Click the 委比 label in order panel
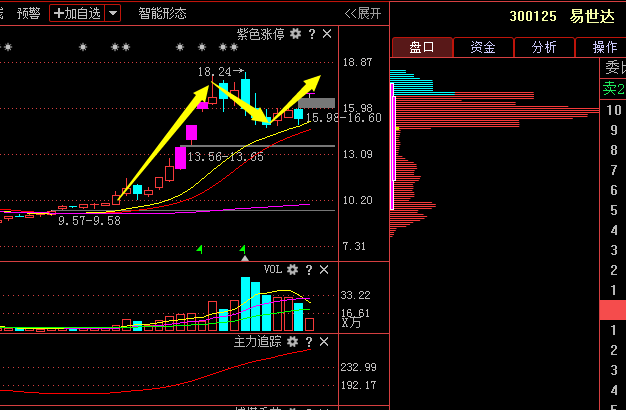 (x=615, y=68)
